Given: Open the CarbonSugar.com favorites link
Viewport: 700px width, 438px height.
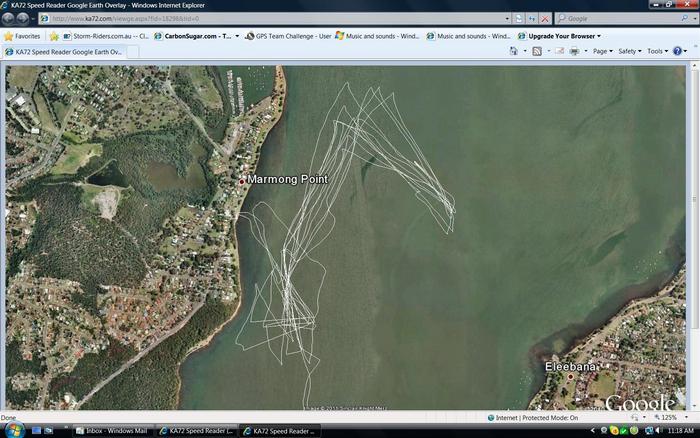Looking at the screenshot, I should coord(196,36).
